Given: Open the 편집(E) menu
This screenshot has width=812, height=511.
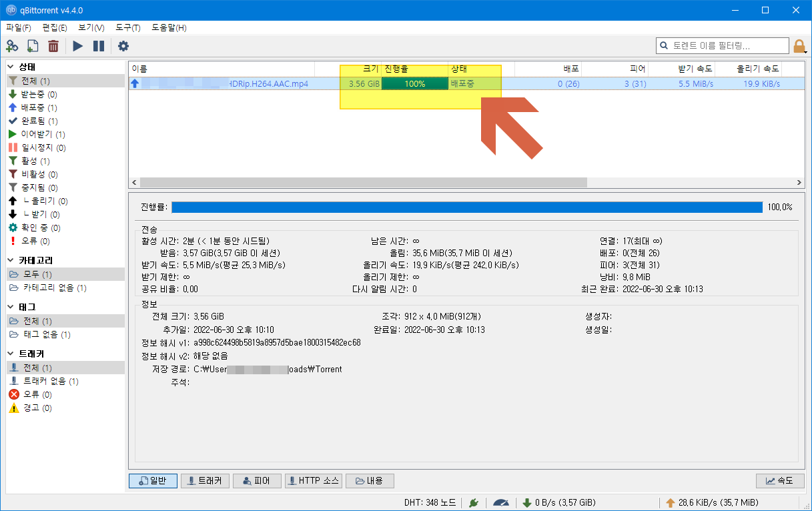Looking at the screenshot, I should (55, 27).
